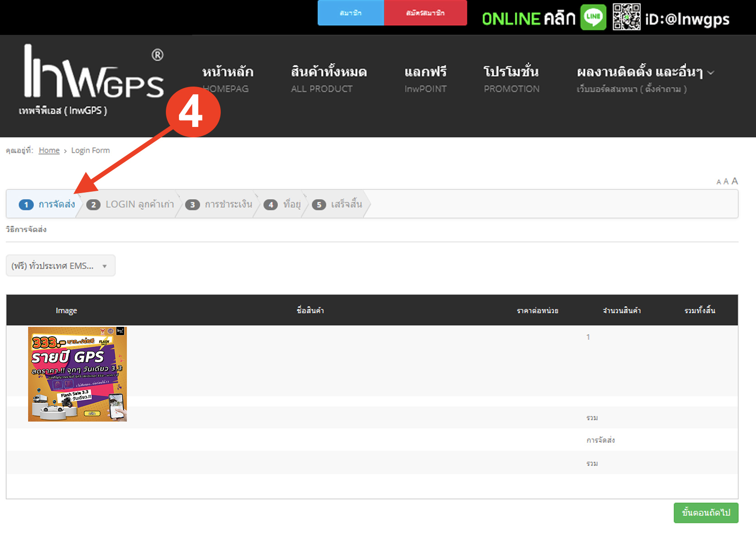756x534 pixels.
Task: Click the red สมัครสมาชิก register button
Action: [425, 13]
